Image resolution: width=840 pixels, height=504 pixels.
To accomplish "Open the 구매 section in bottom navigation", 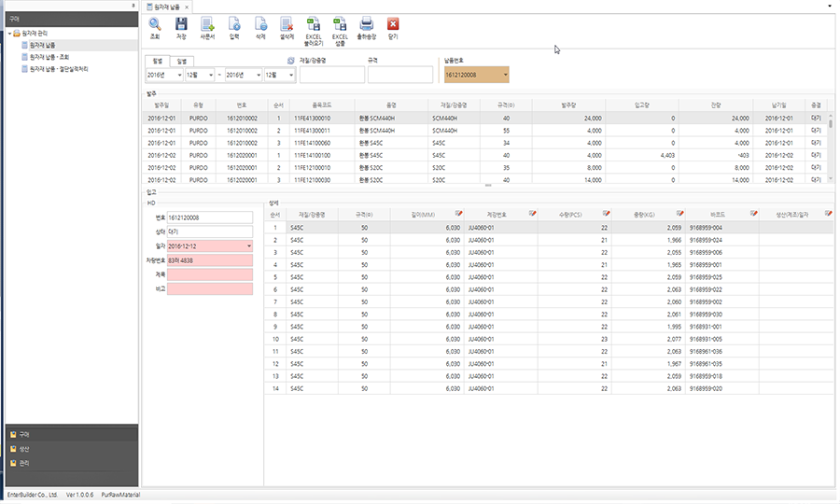I will pyautogui.click(x=72, y=434).
